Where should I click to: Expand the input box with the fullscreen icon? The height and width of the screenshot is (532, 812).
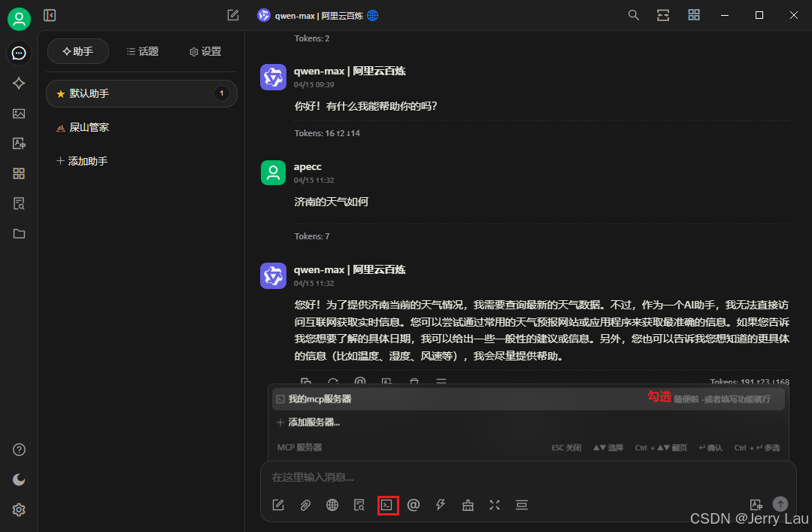[495, 505]
